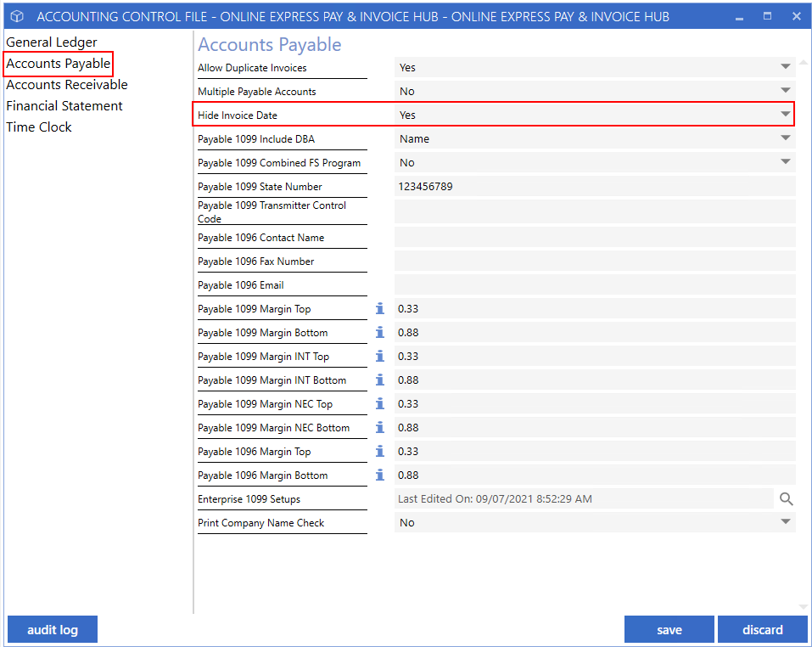Click the Payable 1099 Margin NEC Bottom value field

pos(595,428)
